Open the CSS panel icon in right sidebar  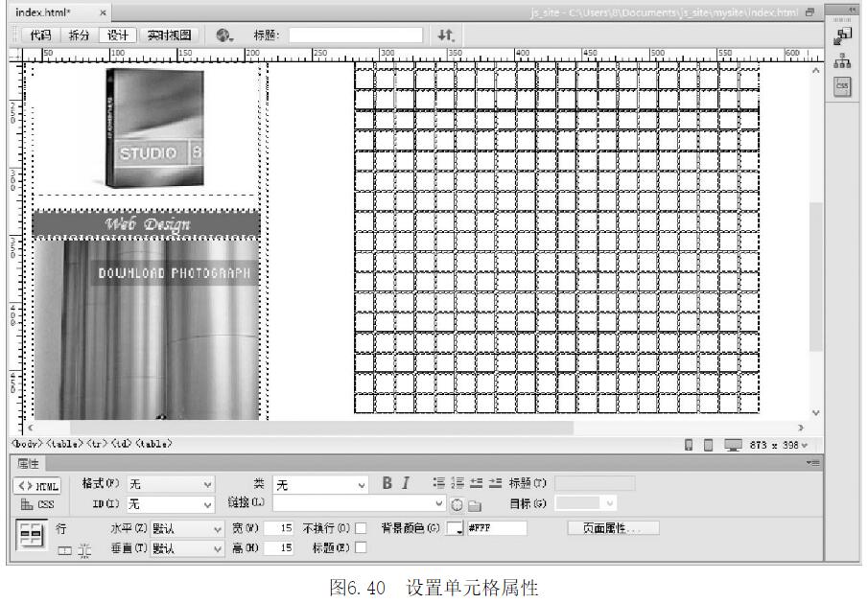844,86
